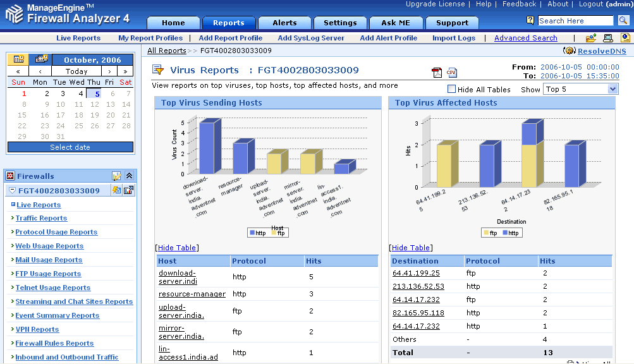Hide the Top Virus Affected Hosts table
This screenshot has width=634, height=364.
click(x=410, y=248)
